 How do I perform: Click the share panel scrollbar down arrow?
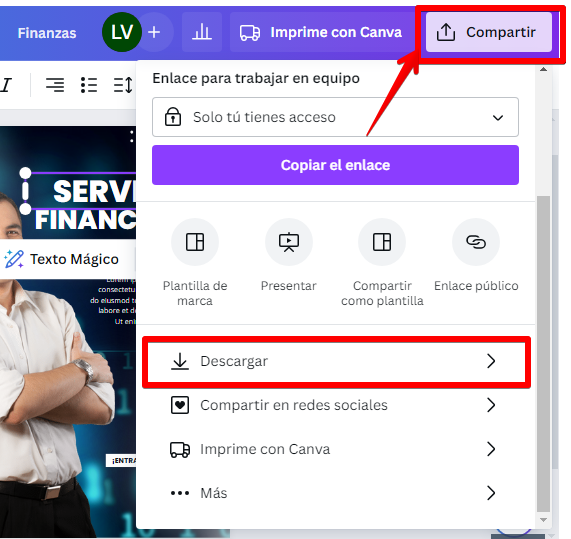click(x=543, y=520)
